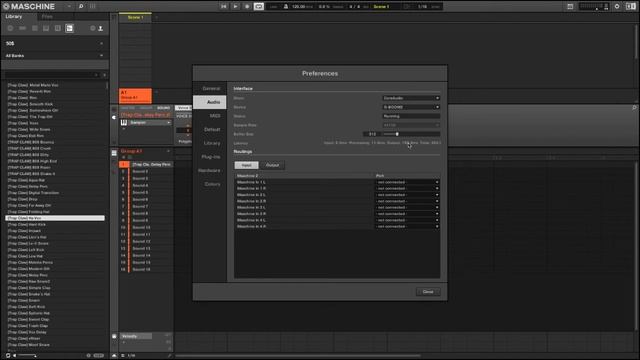Click the piano keyboard icon beside Sampler
The image size is (640, 360).
point(124,122)
